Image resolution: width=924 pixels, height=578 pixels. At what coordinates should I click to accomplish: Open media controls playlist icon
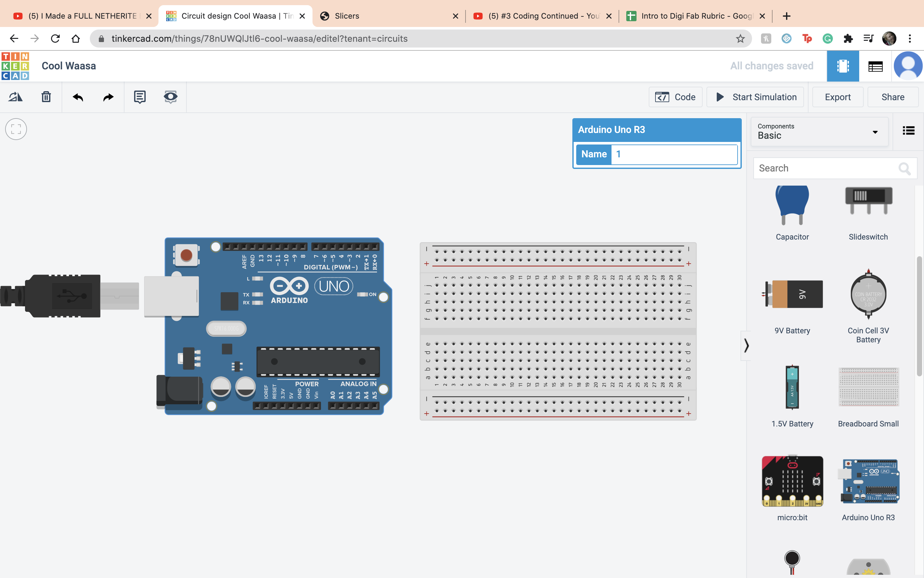pos(868,39)
